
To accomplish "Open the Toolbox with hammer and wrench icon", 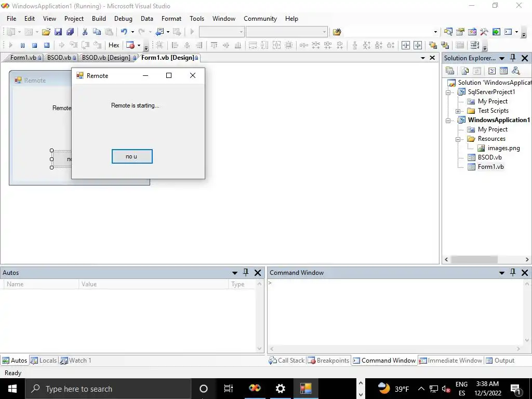I will point(484,32).
